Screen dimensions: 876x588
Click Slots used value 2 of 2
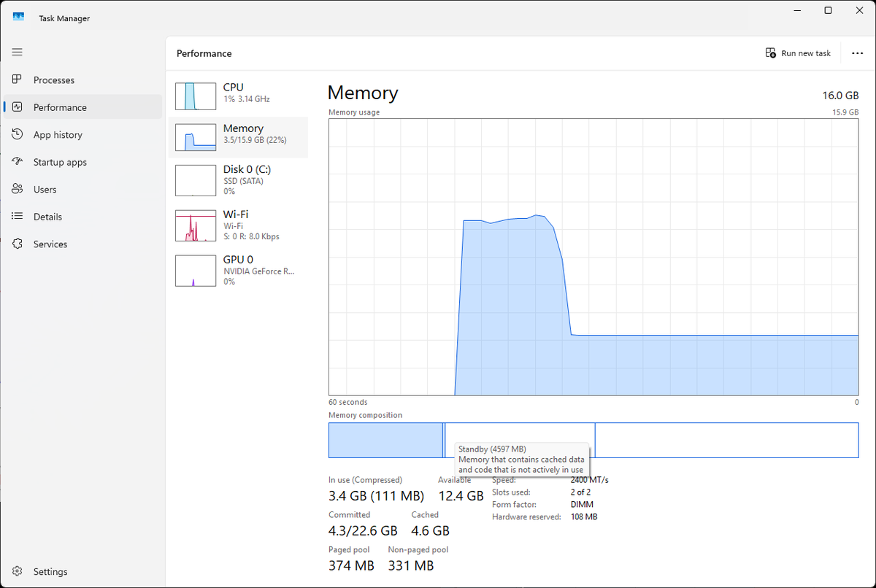pyautogui.click(x=580, y=492)
